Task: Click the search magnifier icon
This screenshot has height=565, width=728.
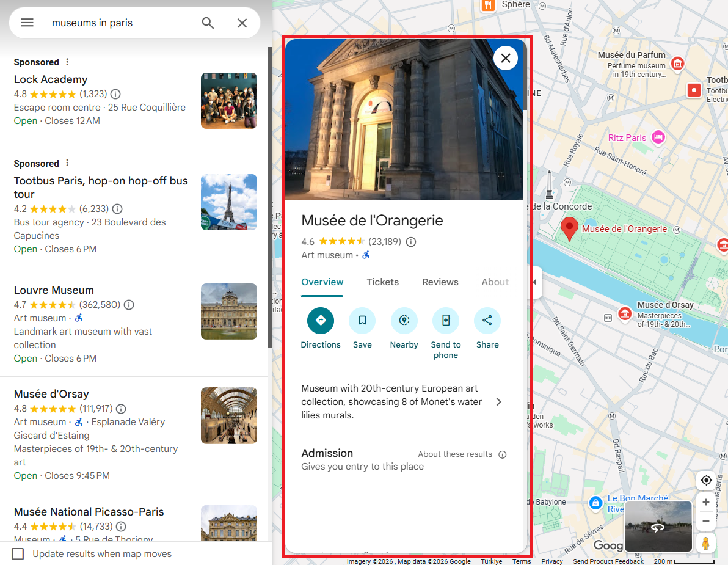Action: [208, 22]
